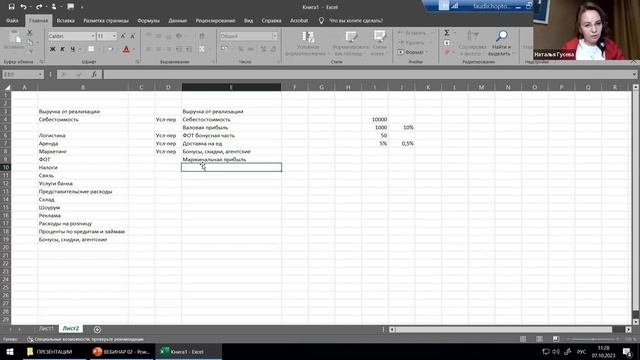This screenshot has height=360, width=640.
Task: Open the cell borders tool
Action: (91, 49)
